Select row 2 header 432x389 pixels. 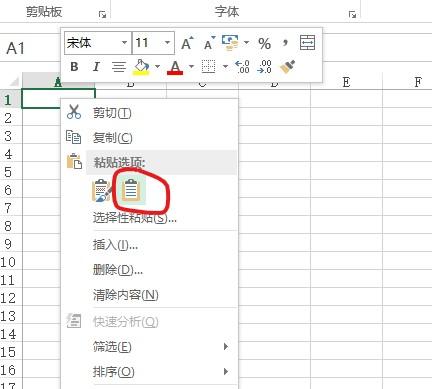[x=11, y=118]
